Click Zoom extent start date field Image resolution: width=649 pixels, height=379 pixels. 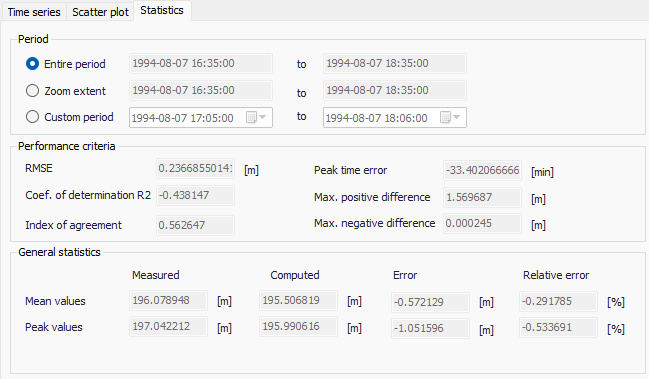201,90
